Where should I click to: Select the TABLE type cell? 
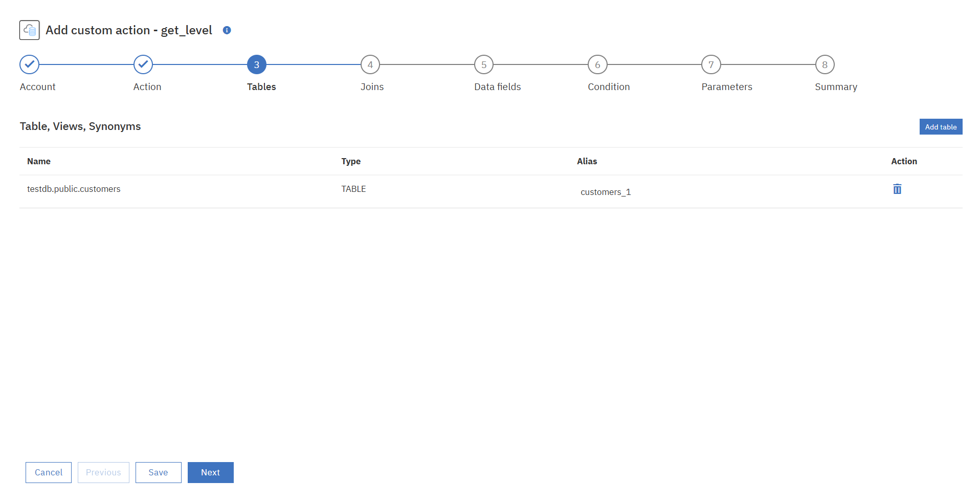354,189
